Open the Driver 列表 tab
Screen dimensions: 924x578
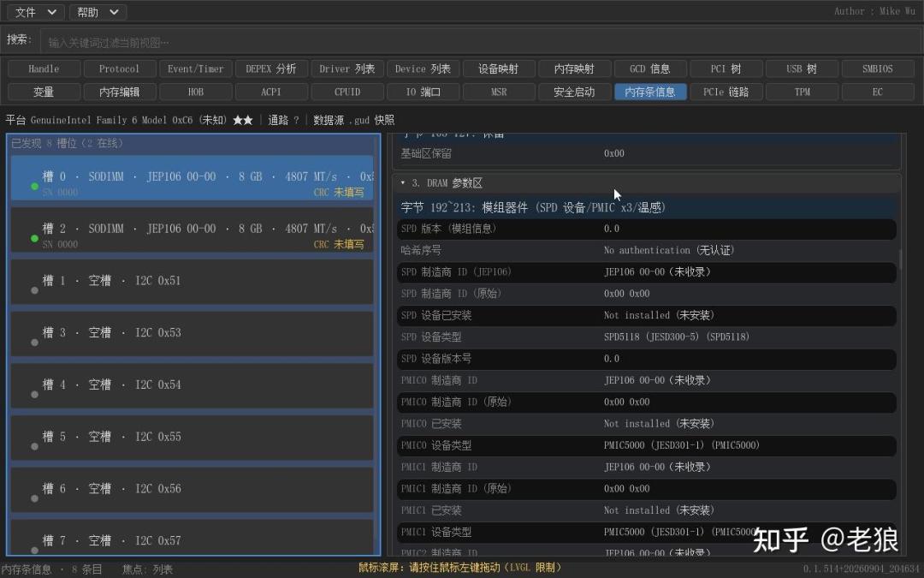pos(347,69)
